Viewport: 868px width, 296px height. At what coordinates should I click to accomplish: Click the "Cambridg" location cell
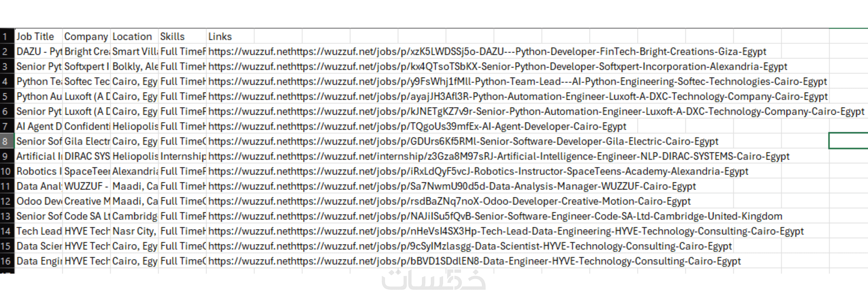134,216
